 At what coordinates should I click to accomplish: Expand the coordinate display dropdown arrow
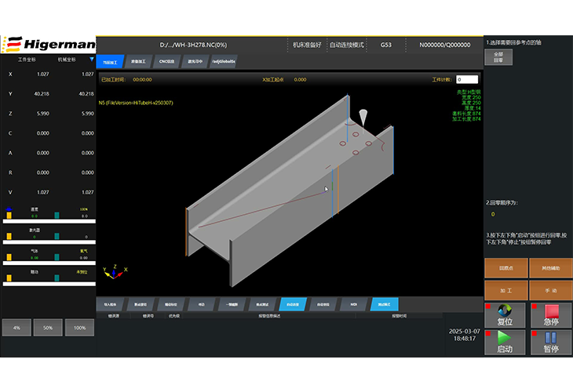(x=91, y=59)
